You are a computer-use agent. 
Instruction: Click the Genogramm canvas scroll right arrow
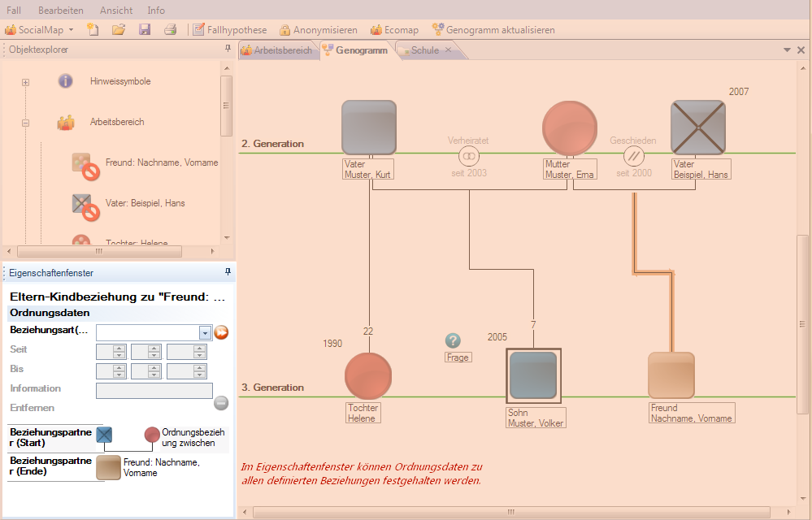coord(788,512)
